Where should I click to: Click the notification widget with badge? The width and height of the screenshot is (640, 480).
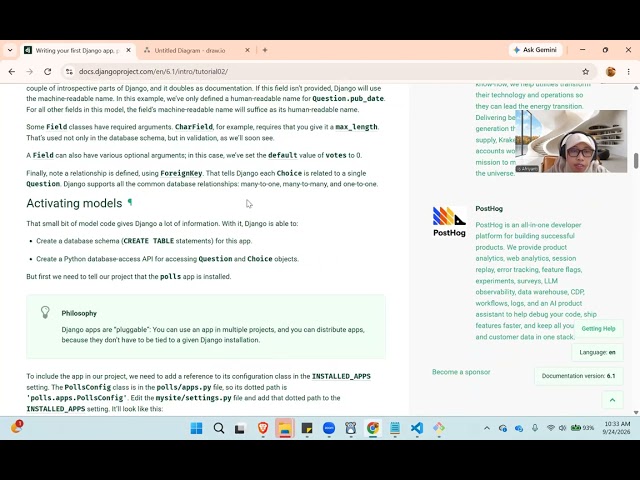tap(16, 427)
